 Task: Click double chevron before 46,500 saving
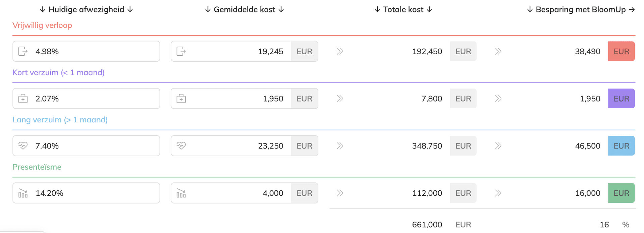[498, 146]
